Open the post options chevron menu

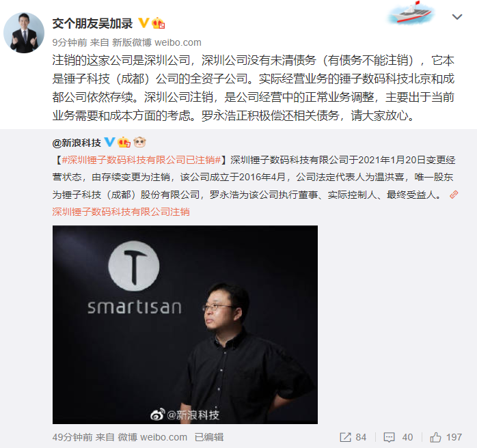(x=457, y=17)
